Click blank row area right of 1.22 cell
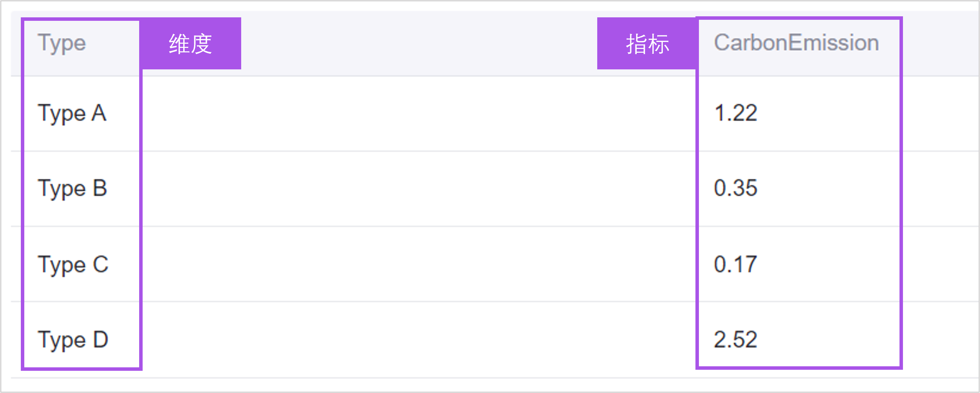The image size is (980, 393). [x=940, y=113]
